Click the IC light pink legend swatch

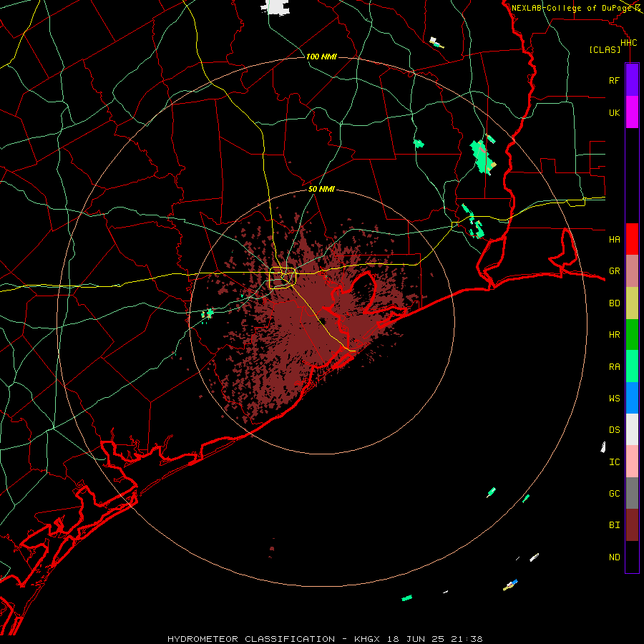click(x=632, y=462)
